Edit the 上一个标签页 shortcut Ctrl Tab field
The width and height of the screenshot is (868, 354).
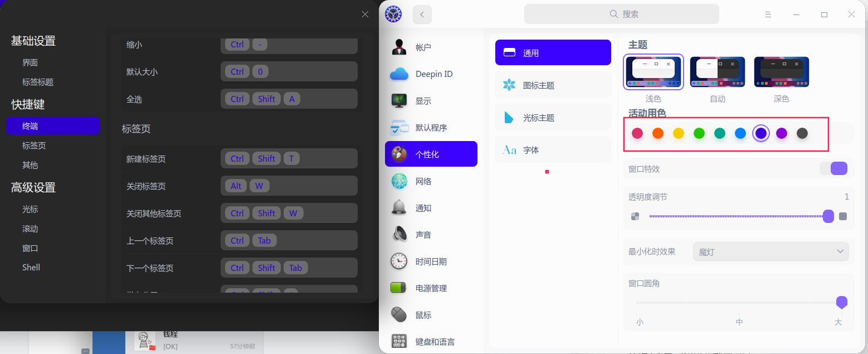click(x=289, y=241)
